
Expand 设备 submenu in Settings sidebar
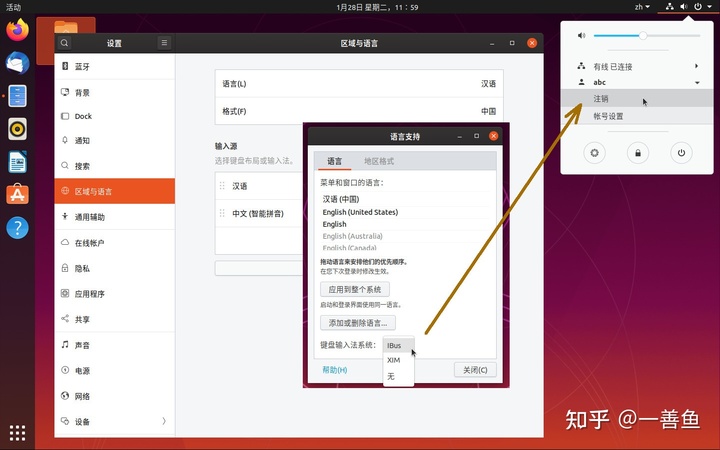(114, 421)
